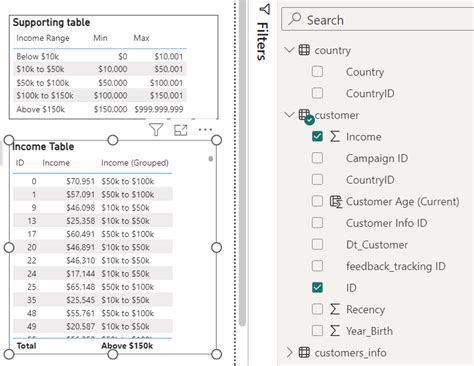Check the Year_Birth field checkbox
The width and height of the screenshot is (474, 366).
(317, 331)
